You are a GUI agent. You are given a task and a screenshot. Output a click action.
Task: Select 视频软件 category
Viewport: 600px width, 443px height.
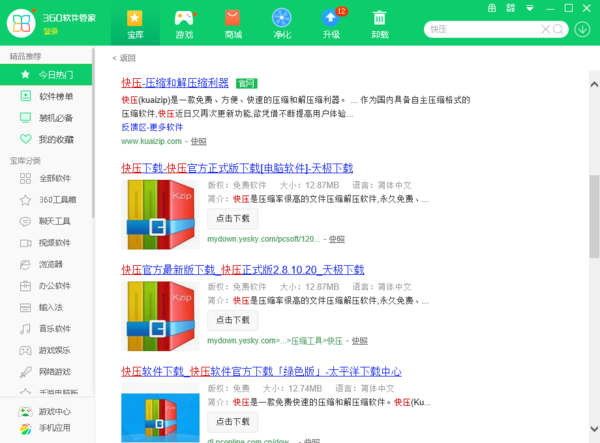click(46, 243)
